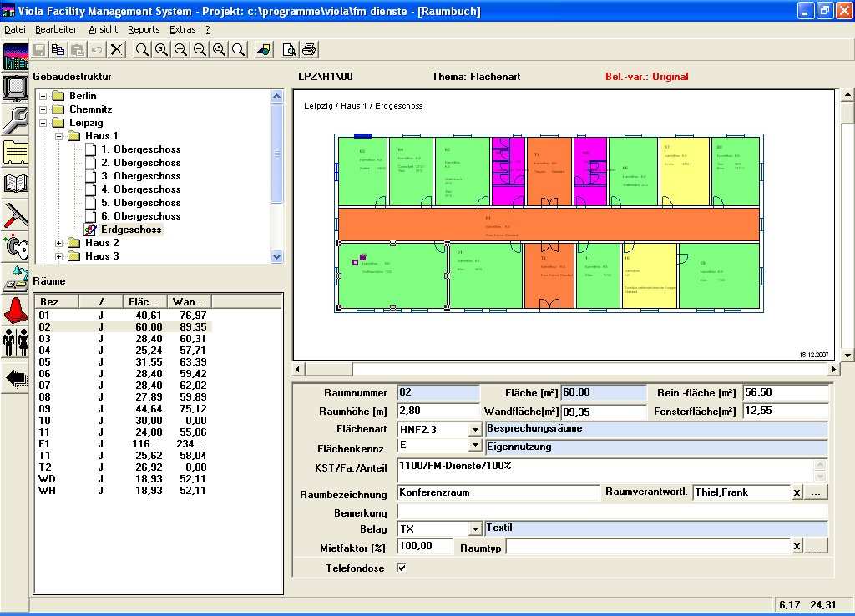Screen dimensions: 855x616
Task: Click the yellow note sheet sidebar icon
Action: 15,152
